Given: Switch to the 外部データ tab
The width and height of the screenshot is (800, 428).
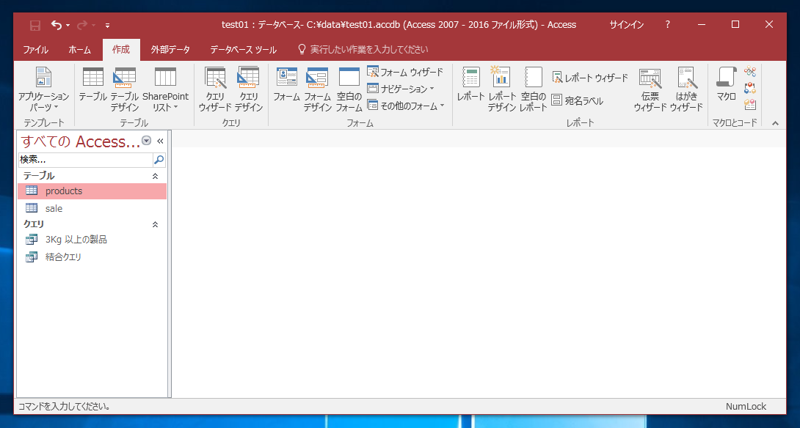Looking at the screenshot, I should 170,49.
